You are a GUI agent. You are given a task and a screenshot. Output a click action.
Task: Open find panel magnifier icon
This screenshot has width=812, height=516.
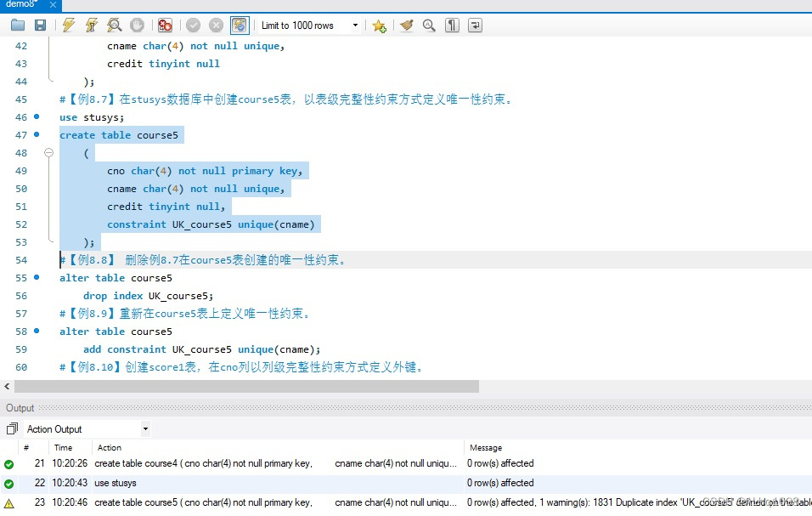click(429, 25)
